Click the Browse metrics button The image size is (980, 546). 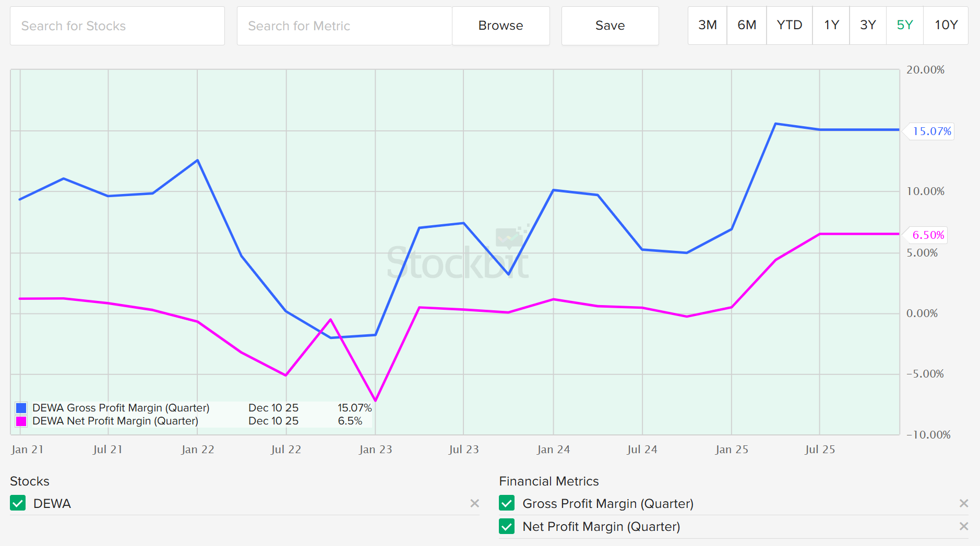500,26
